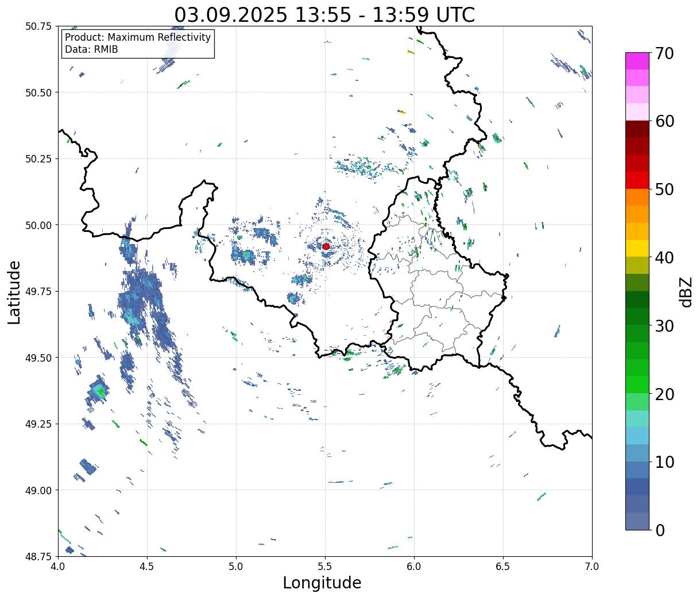This screenshot has width=700, height=597.
Task: Click the colorbar tick label 0
Action: [660, 530]
